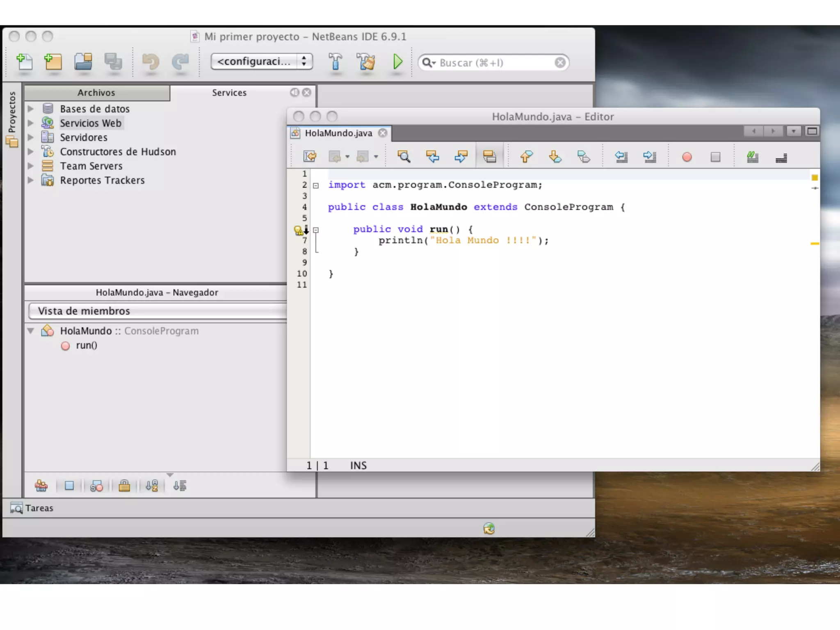
Task: Toggle show inherited members in Navigator
Action: tap(41, 486)
